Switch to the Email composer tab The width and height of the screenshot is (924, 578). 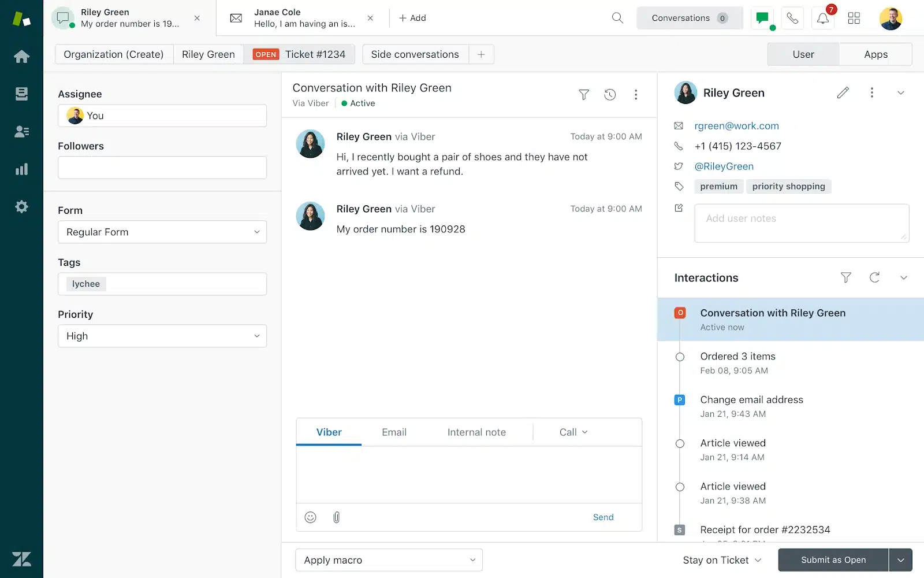394,432
